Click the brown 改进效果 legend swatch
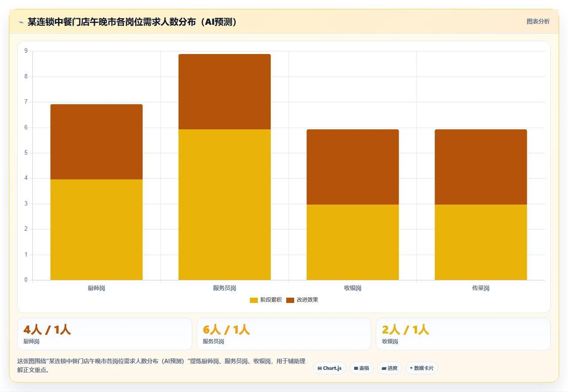 (290, 300)
